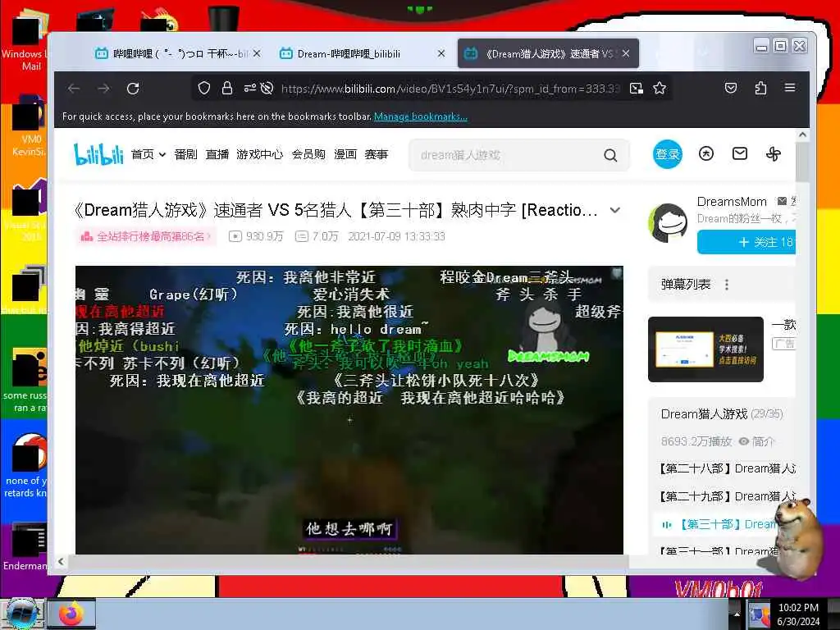Image resolution: width=840 pixels, height=630 pixels.
Task: Click the browser forward arrow
Action: click(x=104, y=89)
